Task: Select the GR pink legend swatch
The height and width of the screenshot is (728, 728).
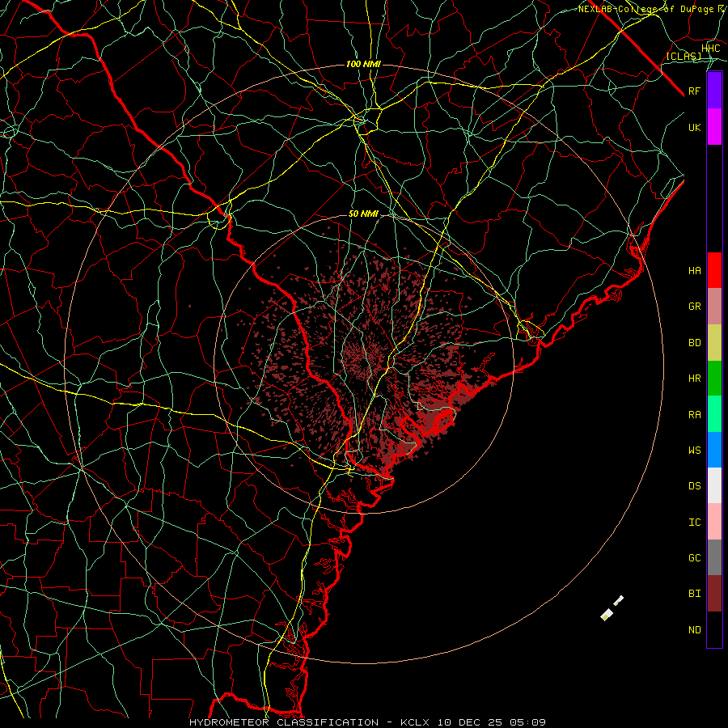Action: tap(714, 307)
